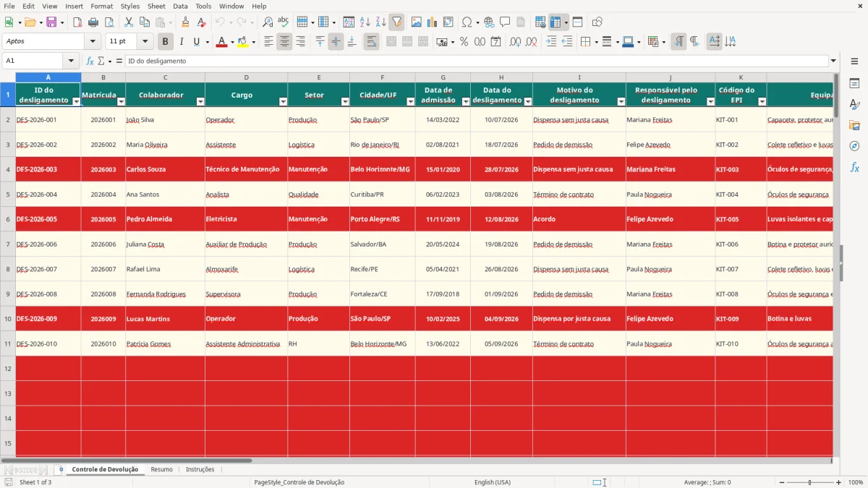Open filter dropdown for Cargo column
This screenshot has height=488, width=868.
[283, 102]
